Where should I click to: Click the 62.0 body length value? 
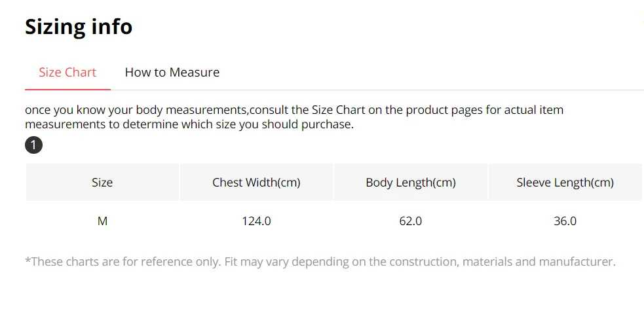coord(411,221)
